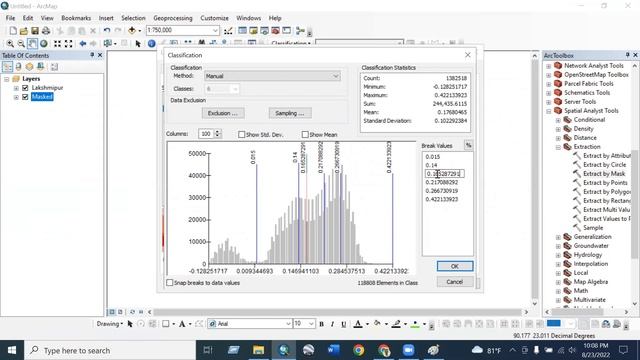
Task: Click the Sampling button
Action: coord(290,113)
